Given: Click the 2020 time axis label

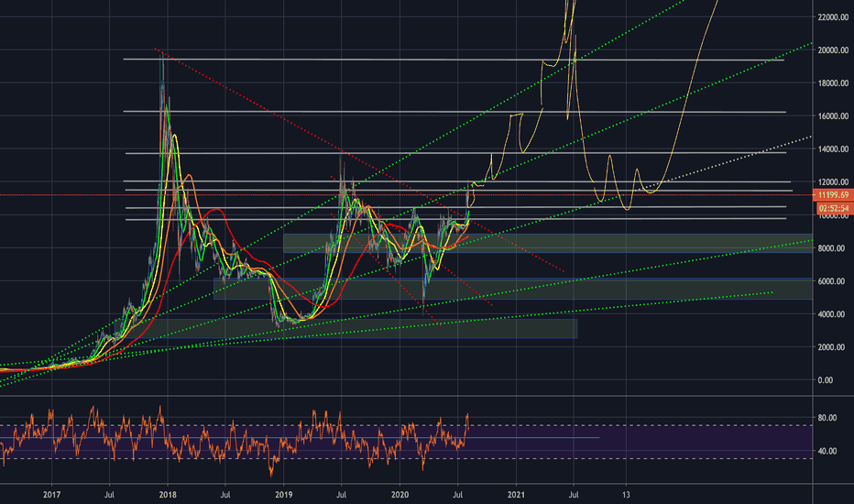Looking at the screenshot, I should (400, 495).
